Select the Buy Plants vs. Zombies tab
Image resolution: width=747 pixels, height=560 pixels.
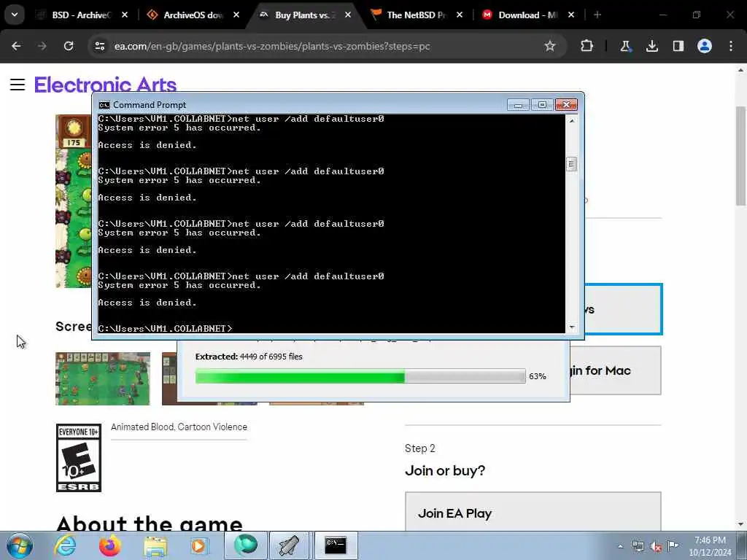tap(305, 15)
